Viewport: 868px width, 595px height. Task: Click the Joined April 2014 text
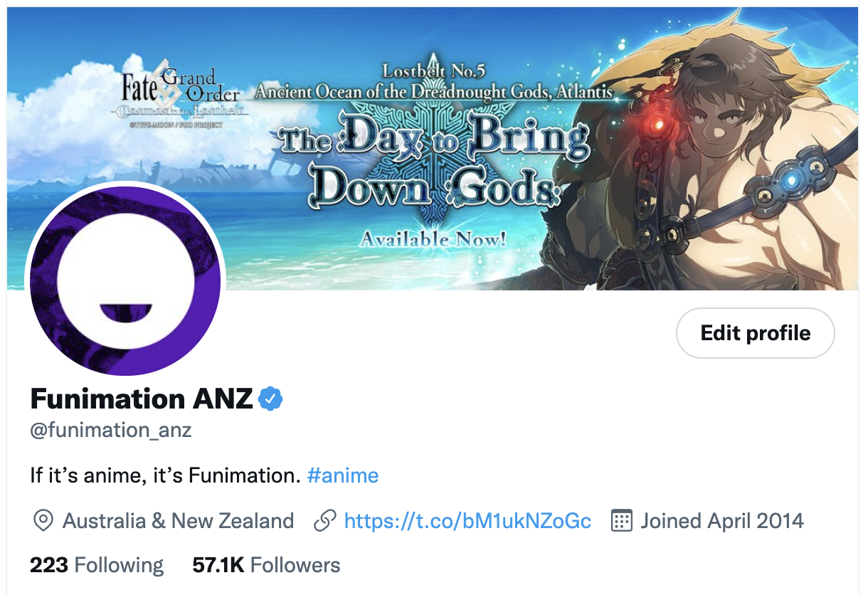coord(722,521)
